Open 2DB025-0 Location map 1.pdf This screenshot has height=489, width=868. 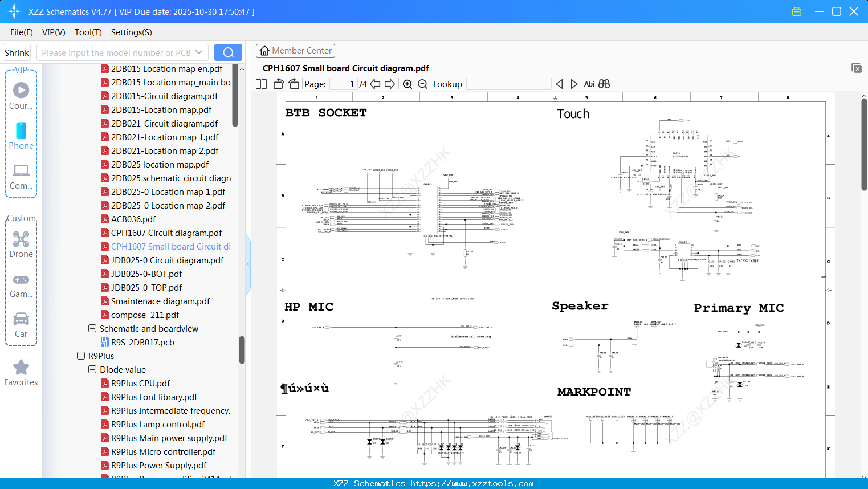(168, 192)
